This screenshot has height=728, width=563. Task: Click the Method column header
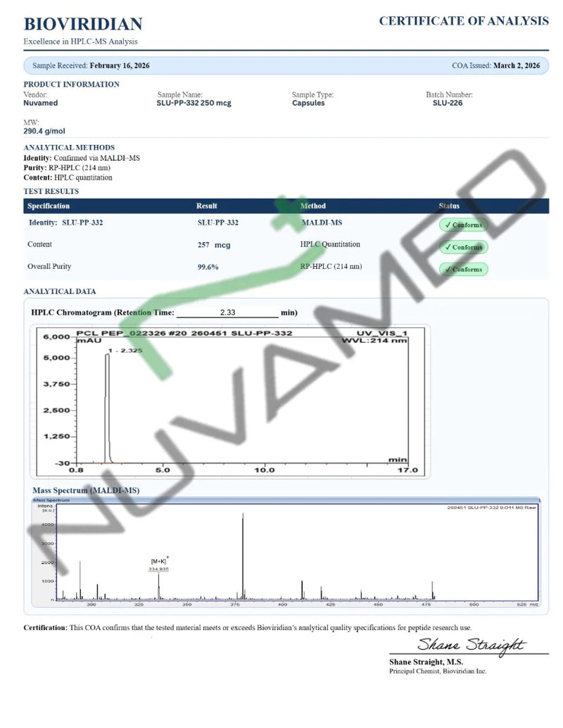pos(313,206)
